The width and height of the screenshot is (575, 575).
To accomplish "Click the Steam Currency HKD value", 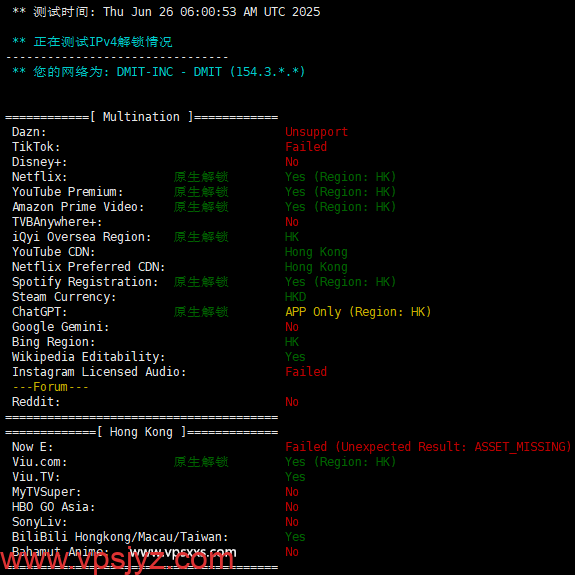I will [296, 297].
